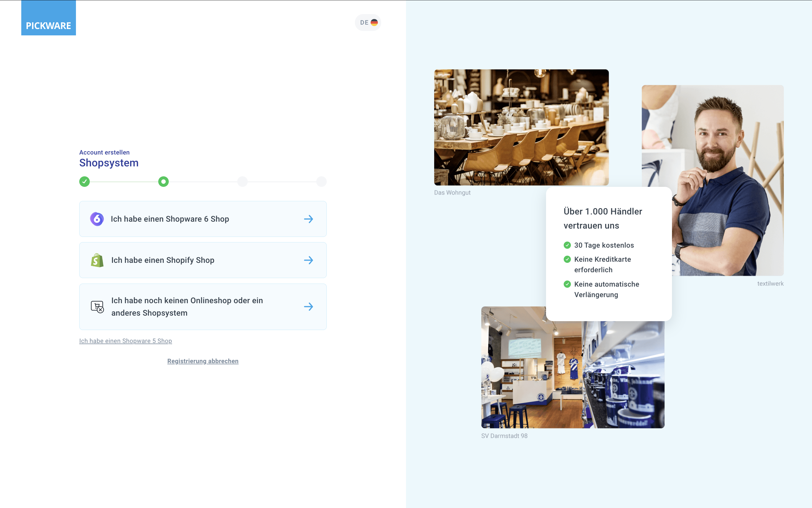Viewport: 812px width, 508px height.
Task: Click the Shopify bag icon
Action: click(97, 260)
